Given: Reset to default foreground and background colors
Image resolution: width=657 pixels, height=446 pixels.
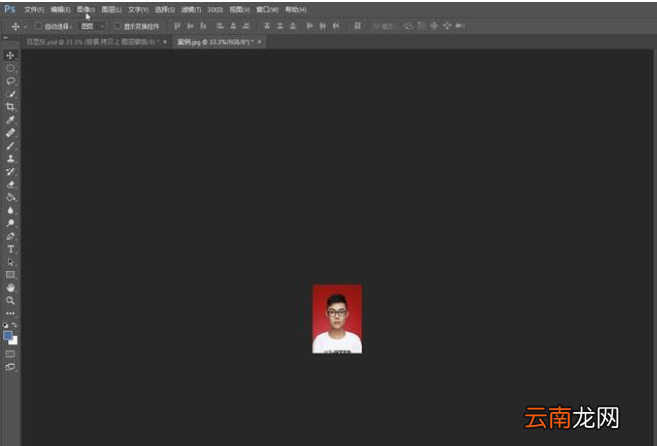Looking at the screenshot, I should coord(5,325).
